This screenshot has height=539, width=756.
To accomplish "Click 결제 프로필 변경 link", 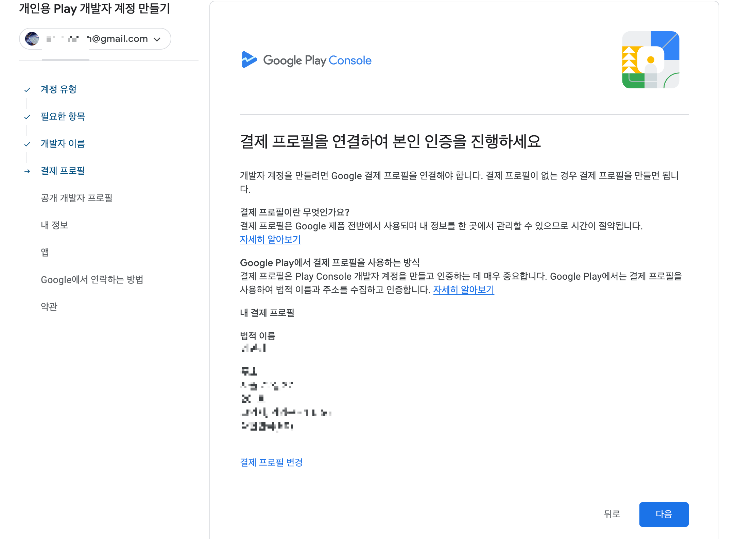I will coord(271,462).
